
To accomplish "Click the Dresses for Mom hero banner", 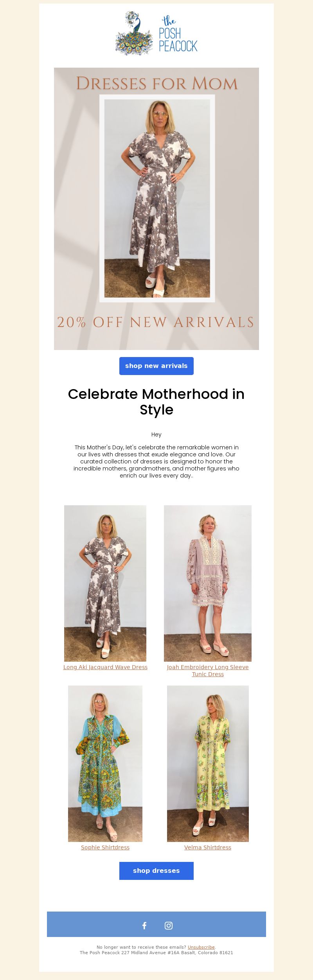I will click(156, 209).
